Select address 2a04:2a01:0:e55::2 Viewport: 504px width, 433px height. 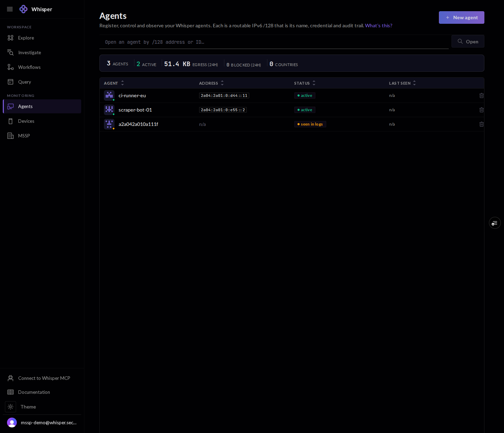point(223,110)
